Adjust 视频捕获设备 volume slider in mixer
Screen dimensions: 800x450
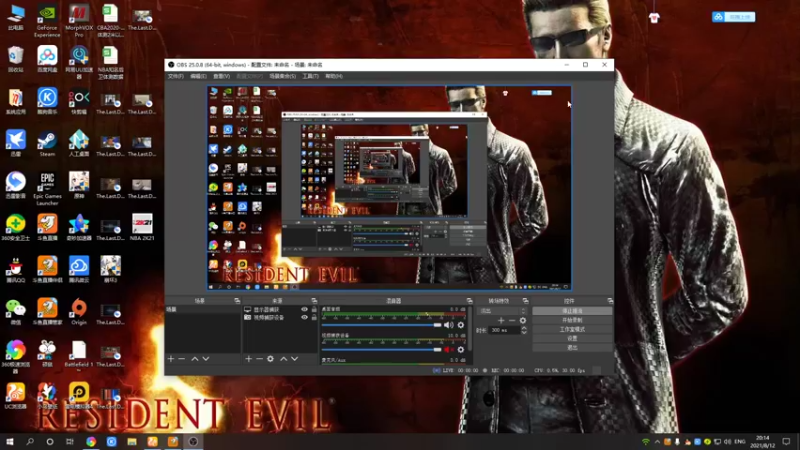pyautogui.click(x=381, y=349)
